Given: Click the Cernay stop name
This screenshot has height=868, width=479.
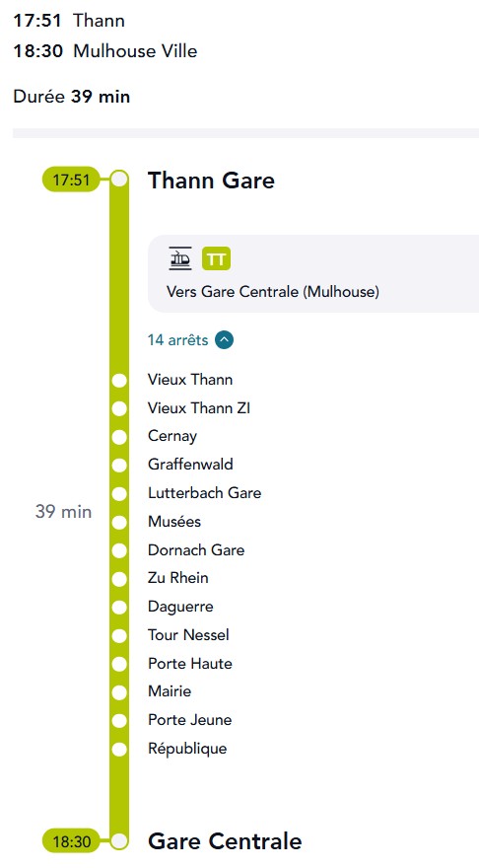Looking at the screenshot, I should tap(172, 436).
